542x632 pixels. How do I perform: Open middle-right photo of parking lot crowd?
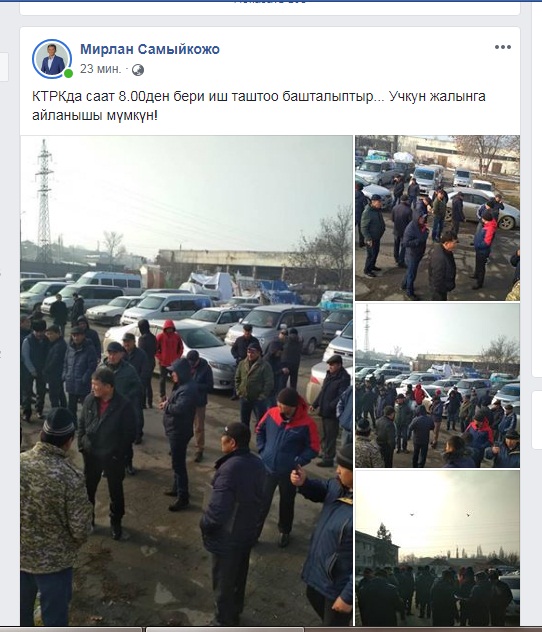click(437, 386)
